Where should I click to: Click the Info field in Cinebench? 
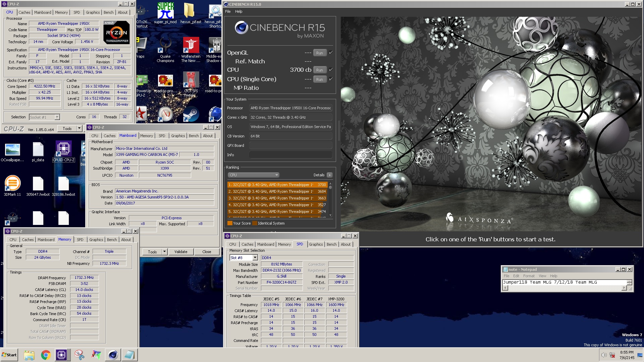(291, 155)
